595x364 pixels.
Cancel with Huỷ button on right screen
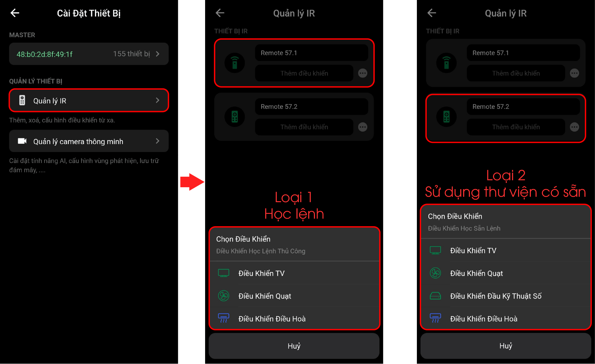[506, 346]
